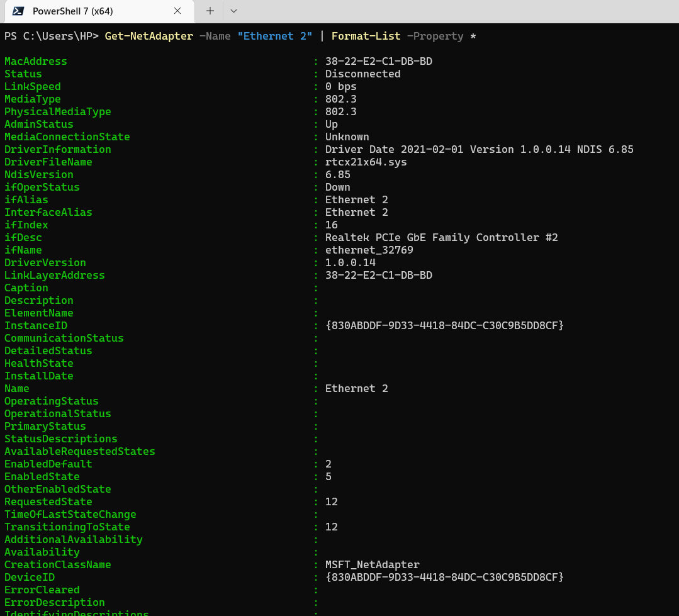Click the MediaConnectionState Unknown value
679x616 pixels.
(x=347, y=137)
